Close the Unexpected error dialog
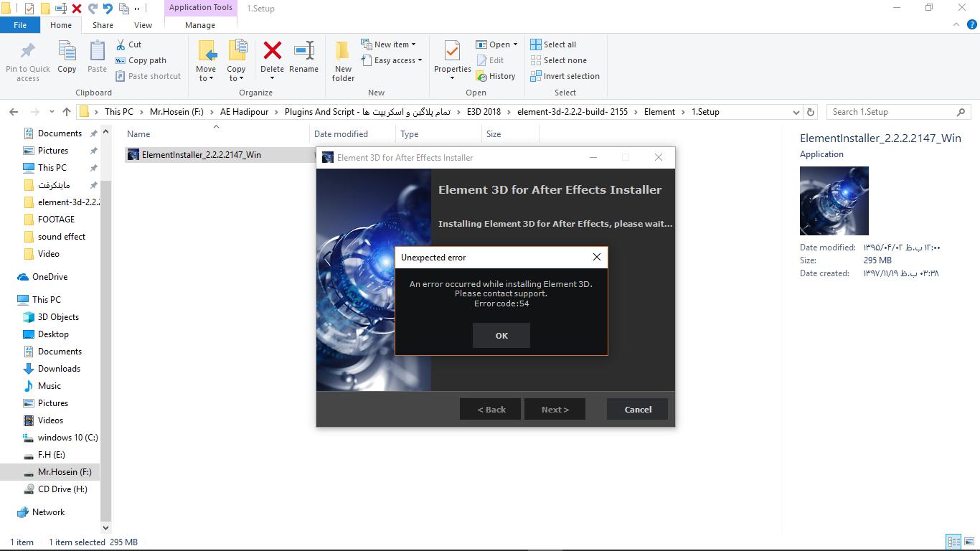The height and width of the screenshot is (551, 980). coord(596,257)
